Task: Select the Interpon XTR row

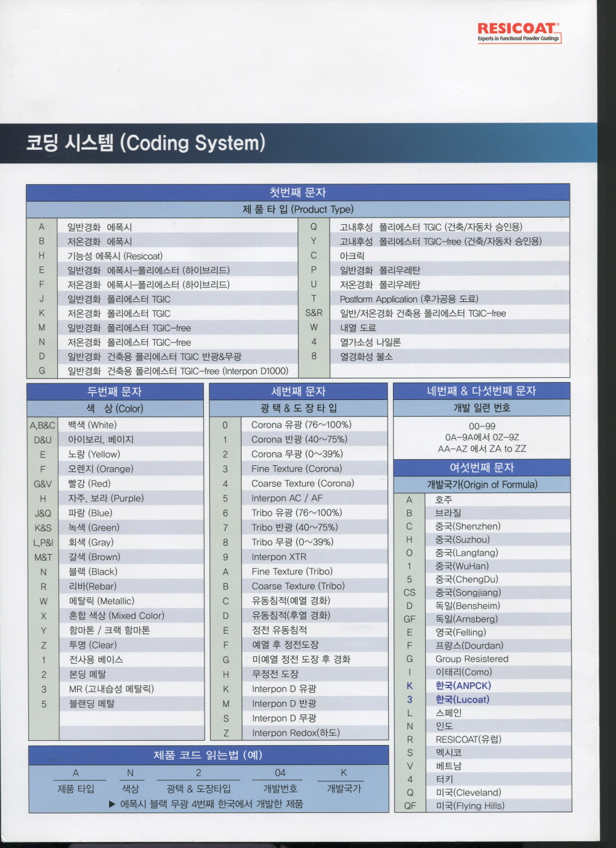Action: click(x=278, y=557)
